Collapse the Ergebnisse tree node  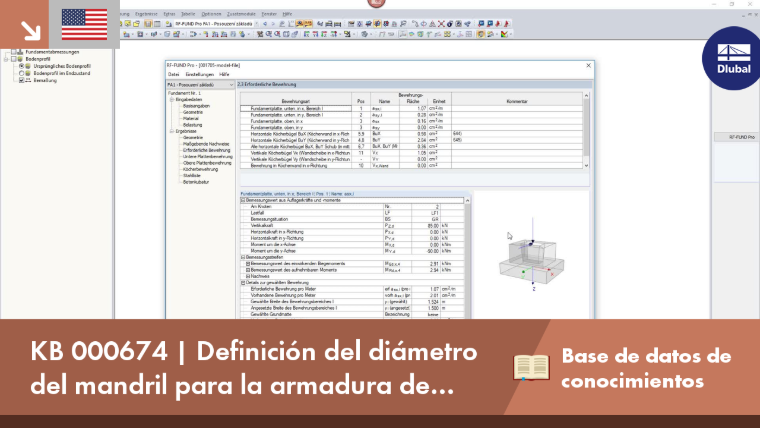172,131
